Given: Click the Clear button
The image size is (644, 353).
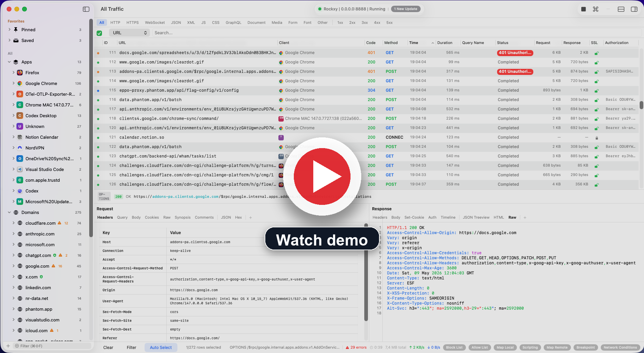Looking at the screenshot, I should (x=108, y=348).
